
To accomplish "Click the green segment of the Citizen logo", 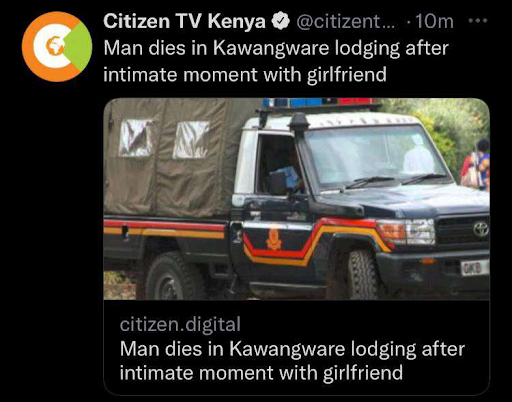I will (78, 47).
